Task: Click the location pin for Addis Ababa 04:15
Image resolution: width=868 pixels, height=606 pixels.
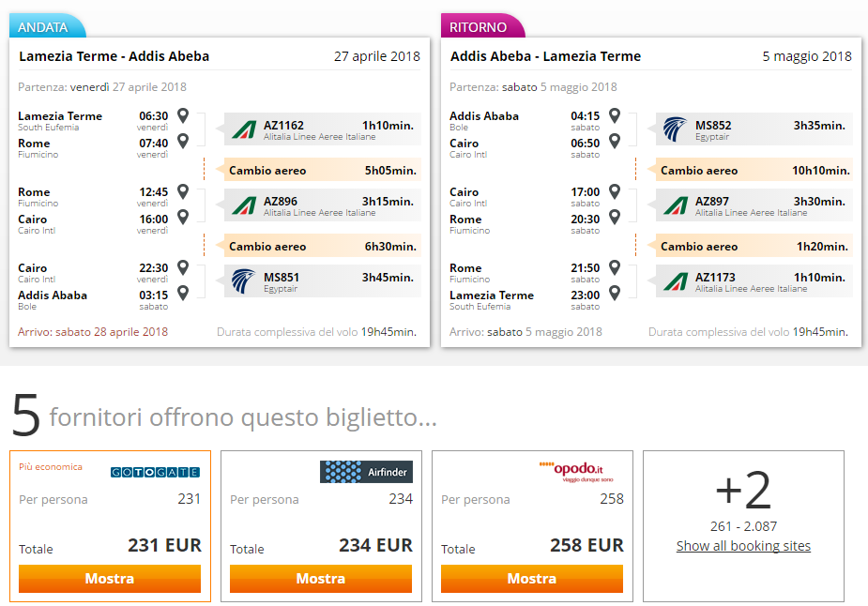Action: click(615, 115)
